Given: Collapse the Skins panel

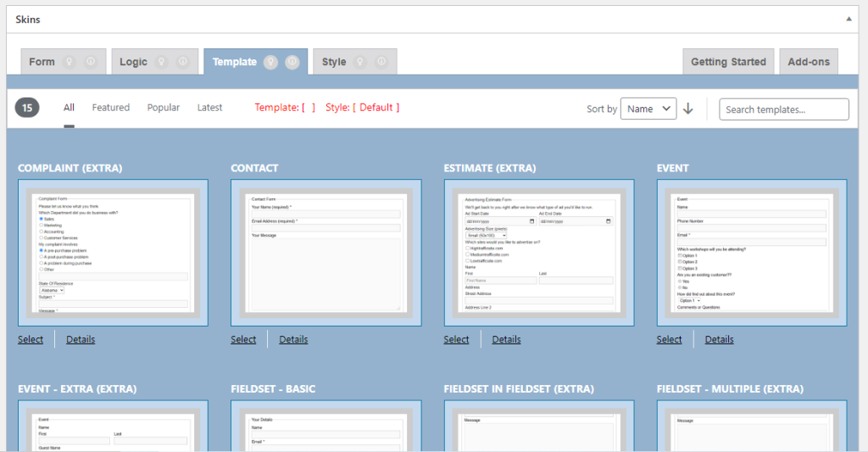Looking at the screenshot, I should (849, 18).
